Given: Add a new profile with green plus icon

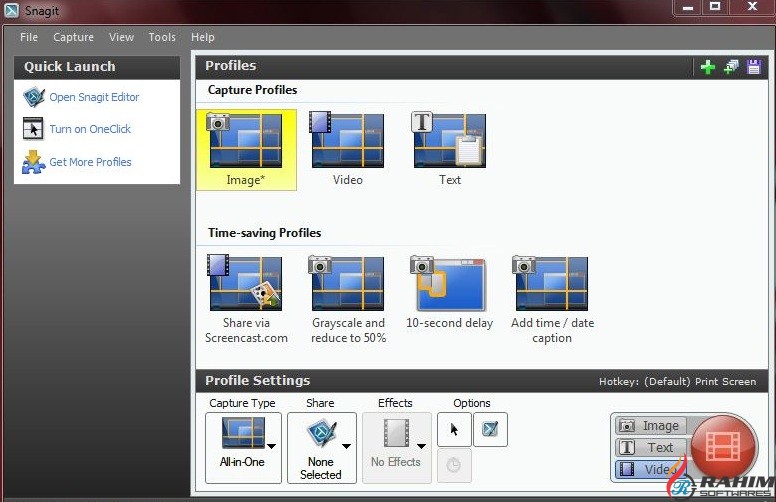Looking at the screenshot, I should (x=708, y=67).
